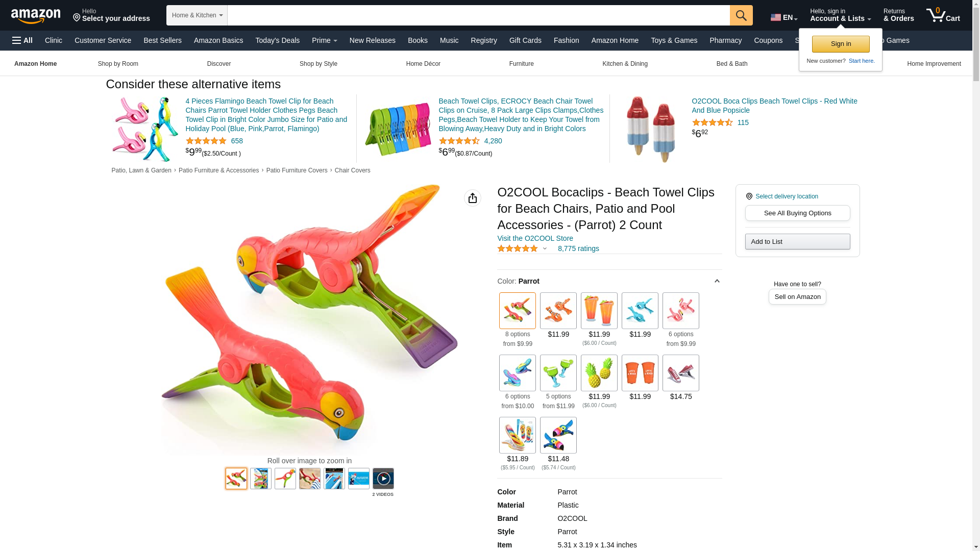980x551 pixels.
Task: Open the All hamburger menu
Action: (22, 40)
